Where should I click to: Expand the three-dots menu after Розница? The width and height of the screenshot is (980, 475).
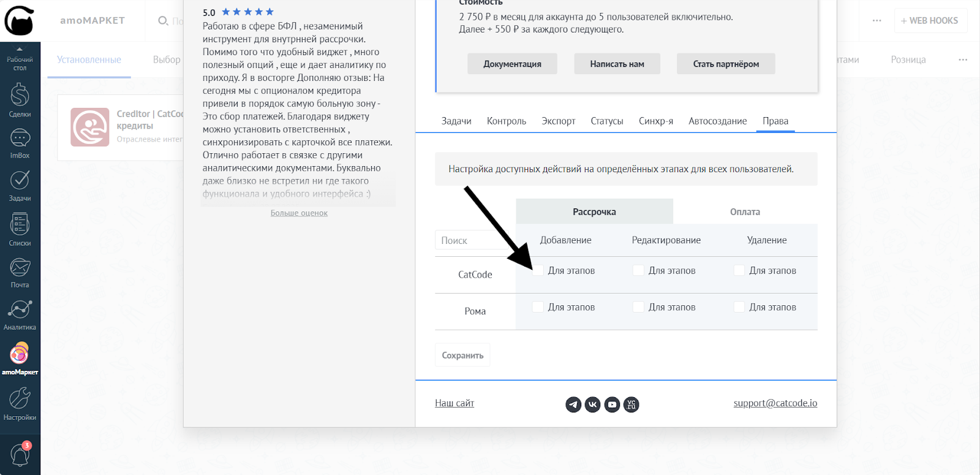[962, 60]
